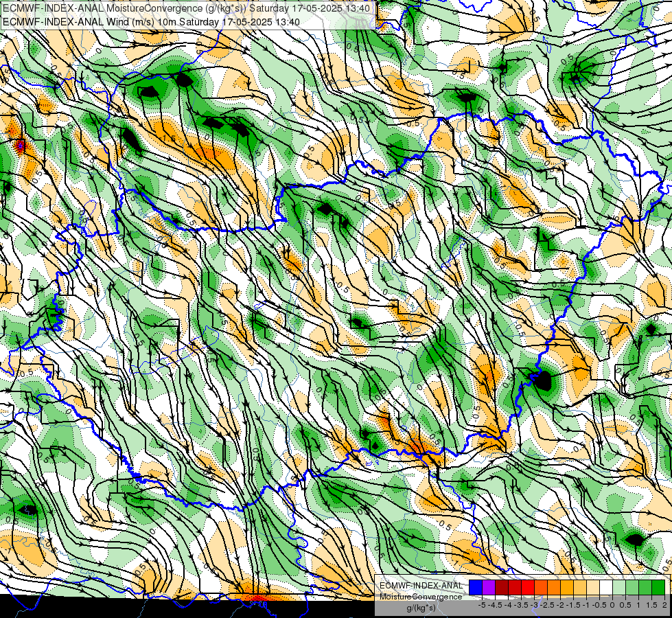Select the positive 1 legend tick value

(638, 605)
